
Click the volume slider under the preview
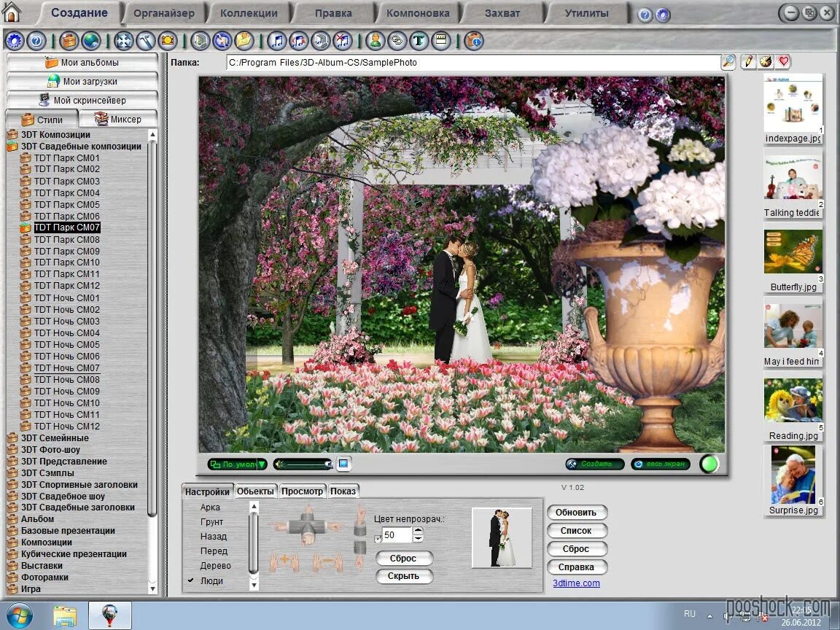click(x=303, y=464)
